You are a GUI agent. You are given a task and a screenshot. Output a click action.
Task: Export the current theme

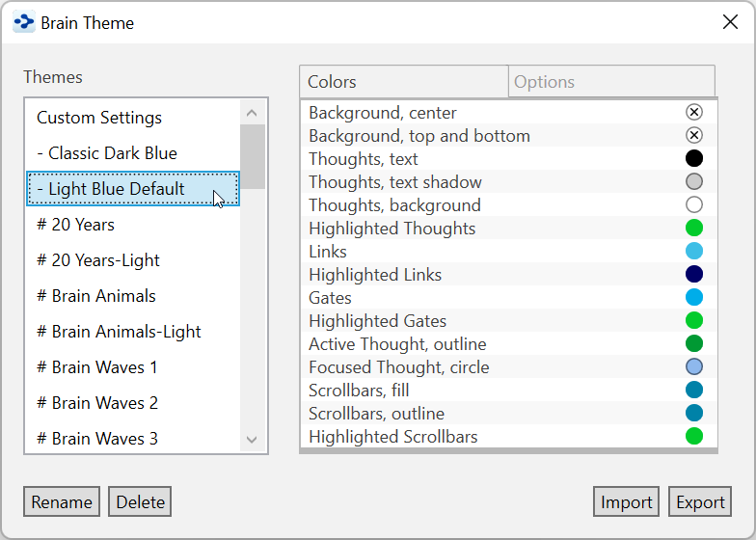pyautogui.click(x=700, y=501)
